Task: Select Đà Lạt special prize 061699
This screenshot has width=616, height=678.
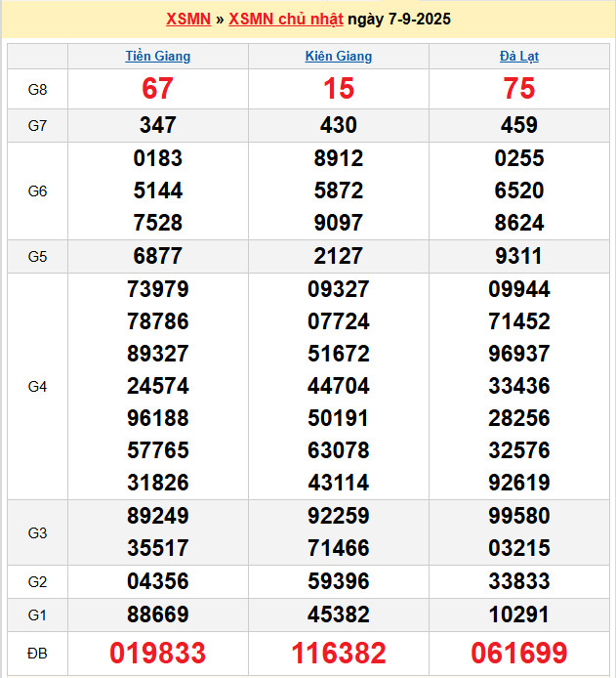Action: (518, 654)
